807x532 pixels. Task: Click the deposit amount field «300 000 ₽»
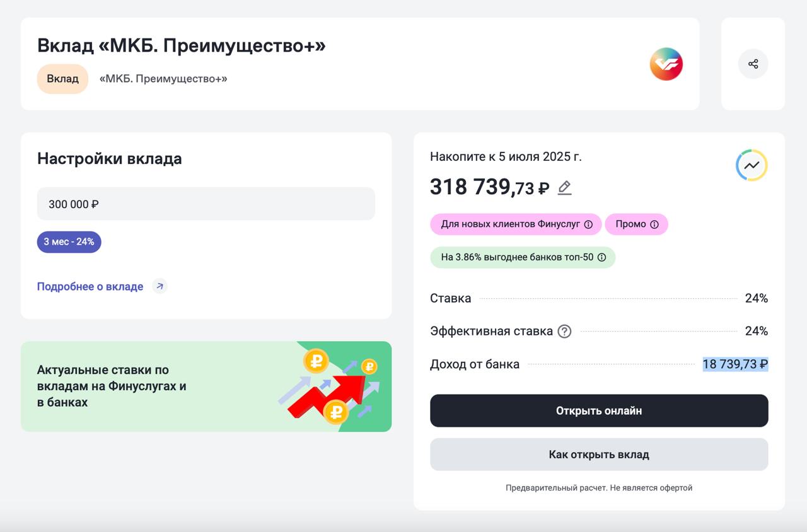click(206, 204)
